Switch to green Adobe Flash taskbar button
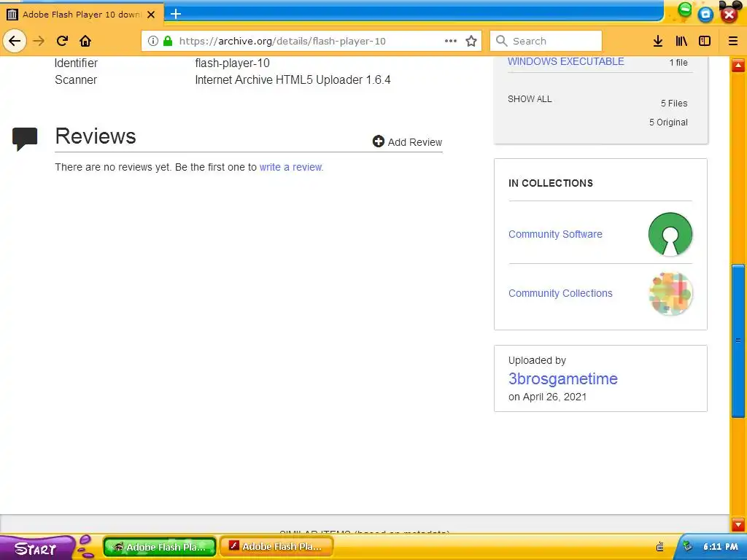Image resolution: width=747 pixels, height=560 pixels. coord(160,547)
